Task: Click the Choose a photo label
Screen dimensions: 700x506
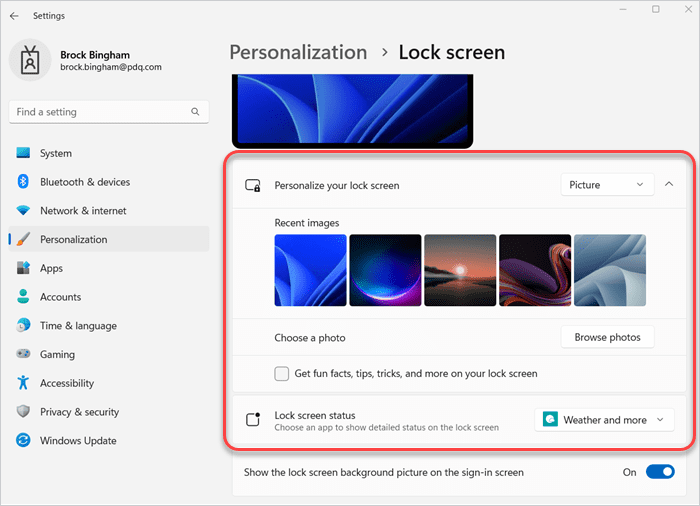Action: pyautogui.click(x=310, y=338)
